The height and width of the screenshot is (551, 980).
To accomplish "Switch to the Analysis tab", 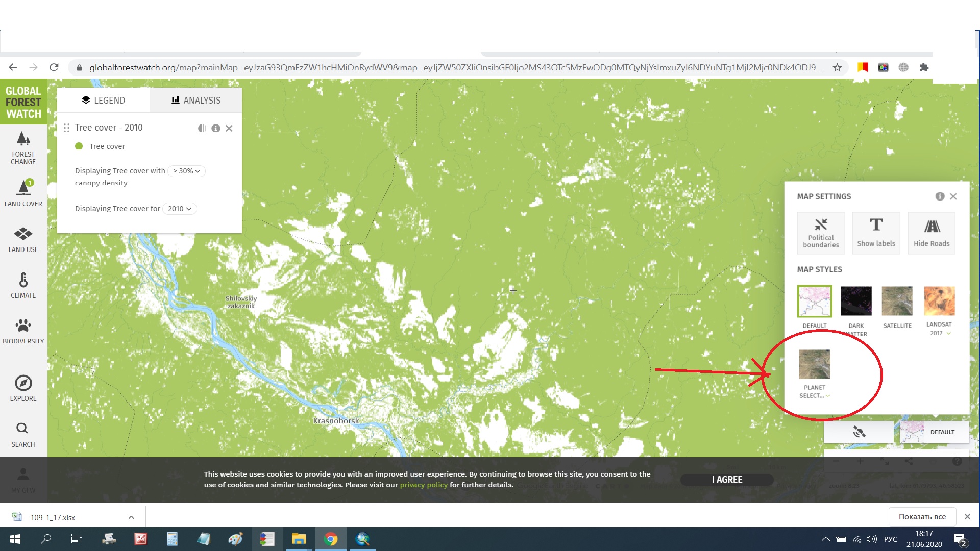I will [x=196, y=101].
